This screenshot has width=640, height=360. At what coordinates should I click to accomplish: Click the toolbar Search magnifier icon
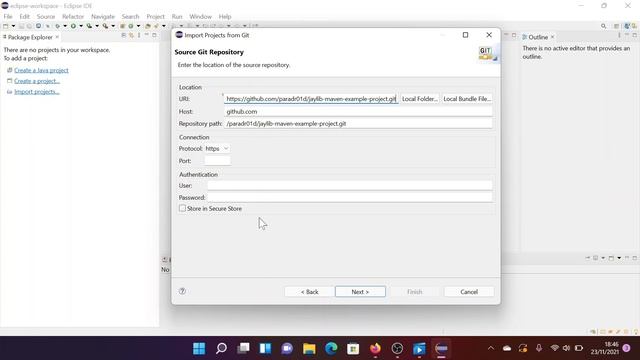(603, 26)
